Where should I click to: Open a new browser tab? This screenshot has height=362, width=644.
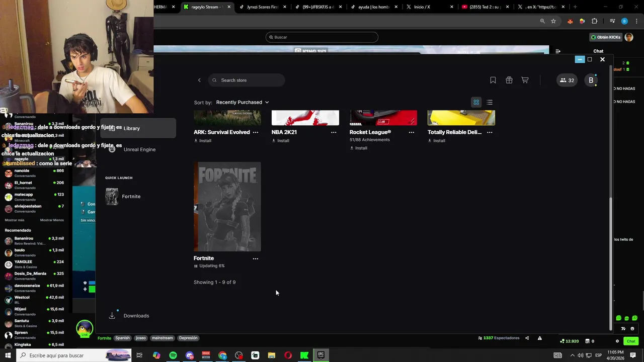click(x=575, y=7)
